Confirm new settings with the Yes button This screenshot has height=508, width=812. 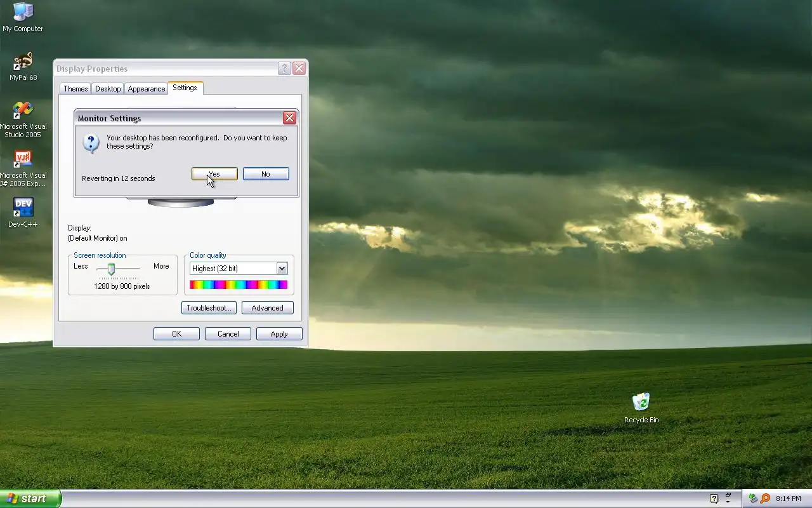coord(214,174)
